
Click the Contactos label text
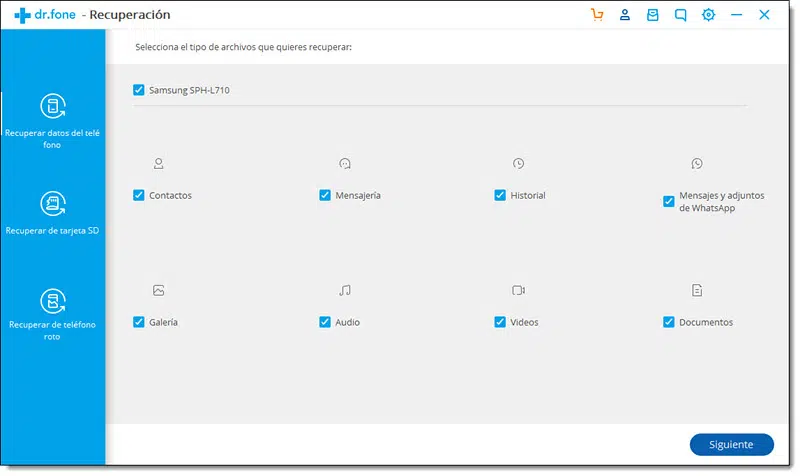pyautogui.click(x=170, y=195)
